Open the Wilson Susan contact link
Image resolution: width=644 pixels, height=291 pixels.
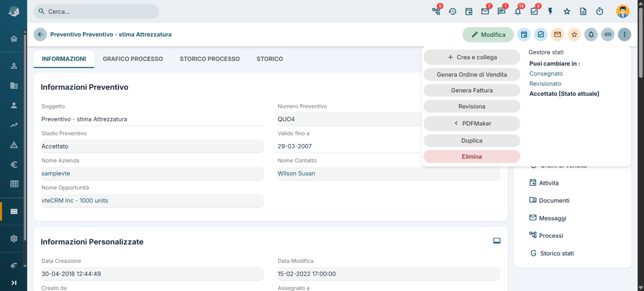coord(296,173)
